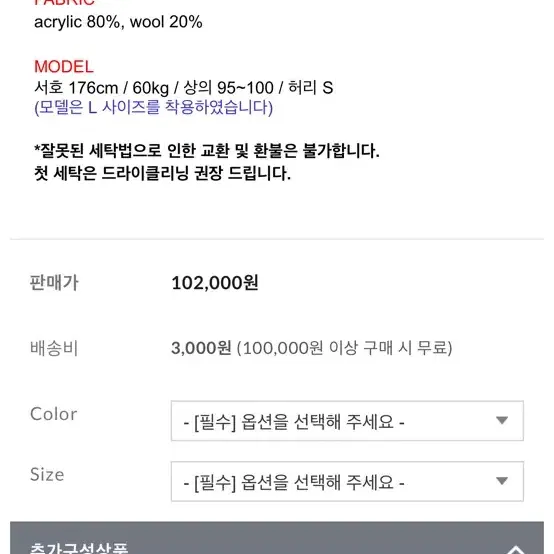Click the acrylic 80%, wool 20% text
This screenshot has height=554, width=554.
tap(118, 22)
